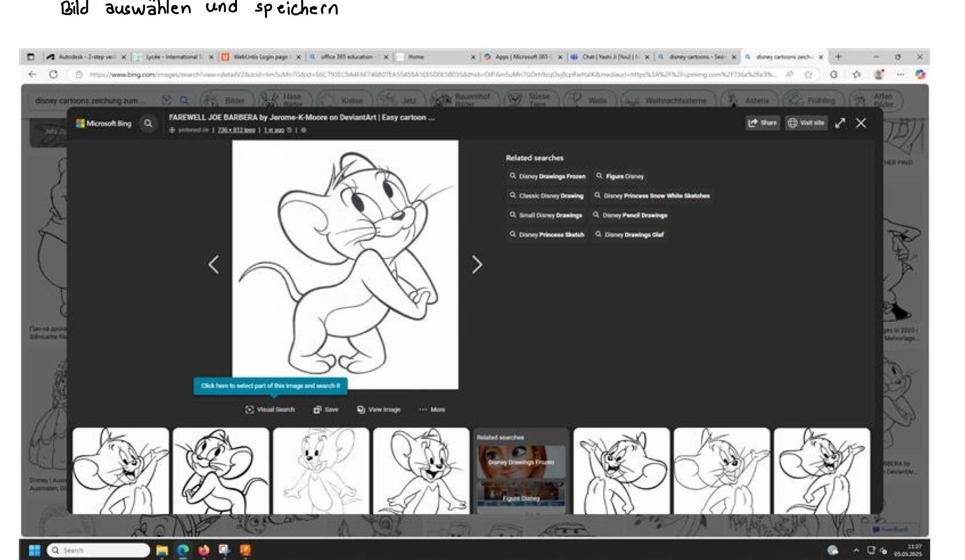Add this page to favorites star
965x560 pixels.
tap(808, 74)
